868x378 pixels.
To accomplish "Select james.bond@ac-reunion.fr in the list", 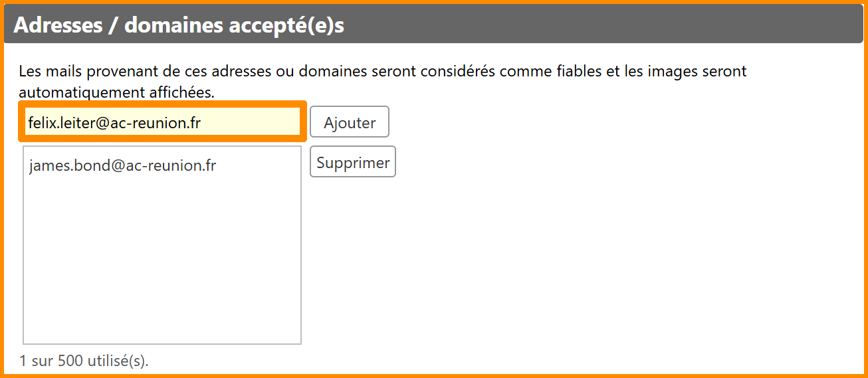I will click(x=122, y=165).
